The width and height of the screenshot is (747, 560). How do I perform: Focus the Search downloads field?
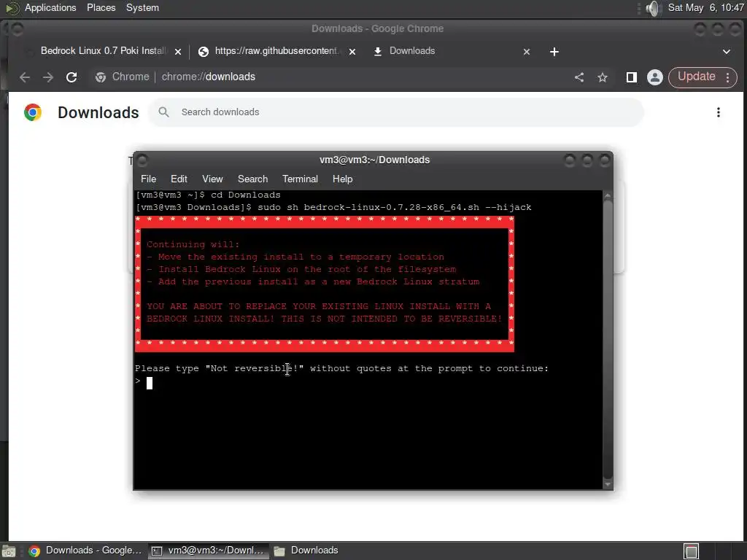point(395,112)
